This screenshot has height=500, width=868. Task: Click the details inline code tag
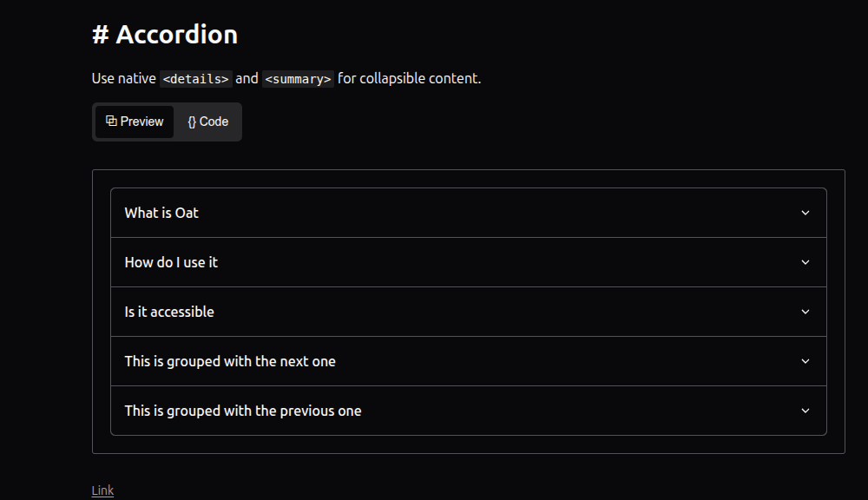196,79
